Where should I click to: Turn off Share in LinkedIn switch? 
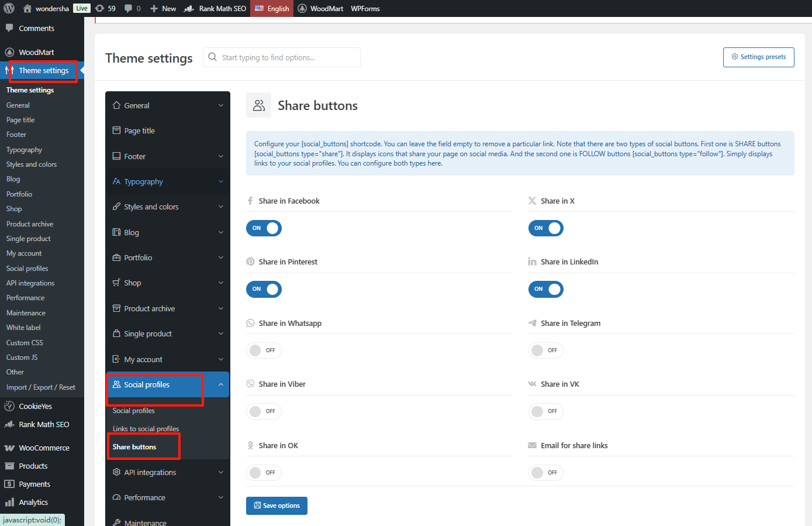545,289
